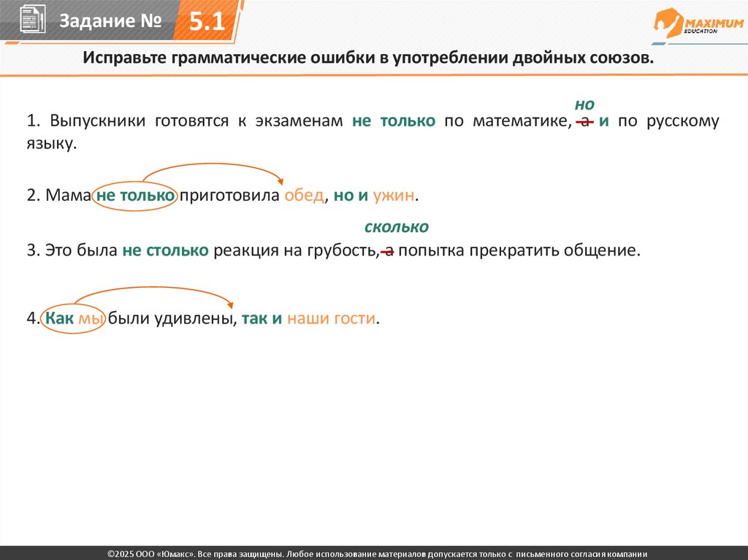Click the orange word ужин
Viewport: 748px width, 560px height.
(394, 196)
